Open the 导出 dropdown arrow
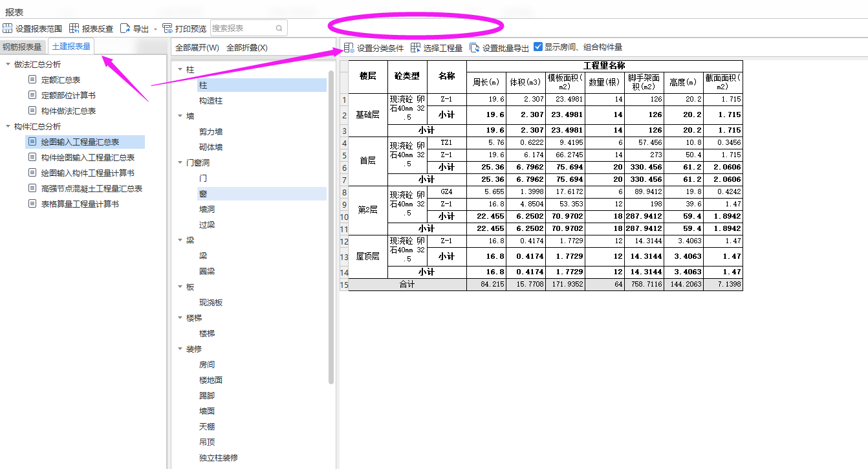Image resolution: width=868 pixels, height=469 pixels. (x=155, y=29)
